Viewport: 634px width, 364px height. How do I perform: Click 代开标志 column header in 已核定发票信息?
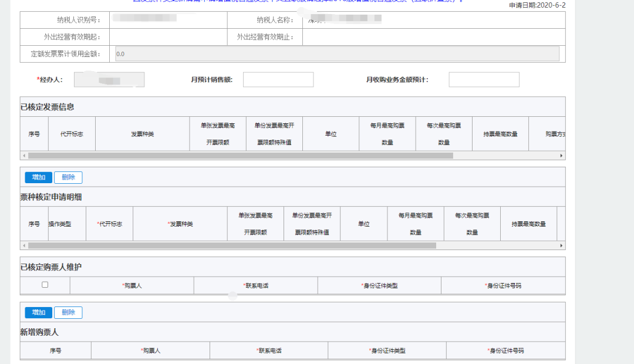coord(72,134)
